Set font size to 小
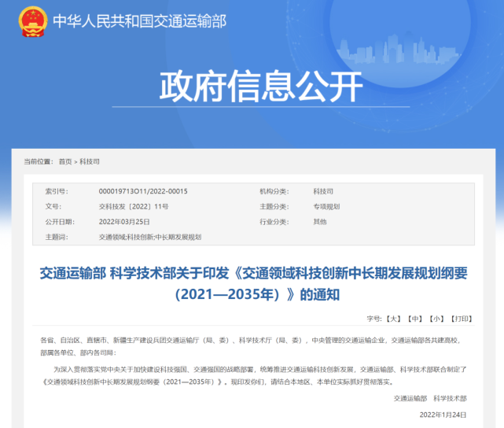Image resolution: width=504 pixels, height=428 pixels. (x=436, y=319)
